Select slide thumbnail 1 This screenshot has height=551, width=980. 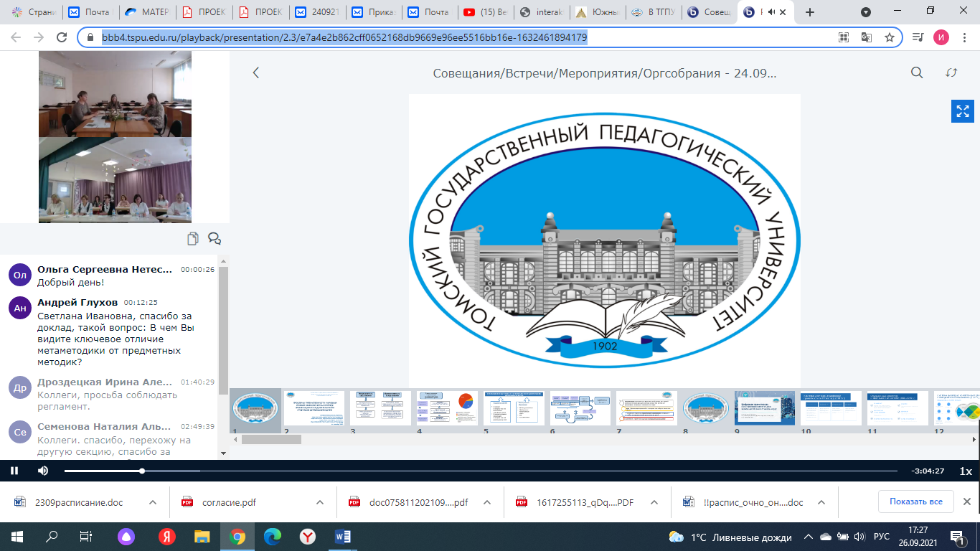[x=256, y=408]
